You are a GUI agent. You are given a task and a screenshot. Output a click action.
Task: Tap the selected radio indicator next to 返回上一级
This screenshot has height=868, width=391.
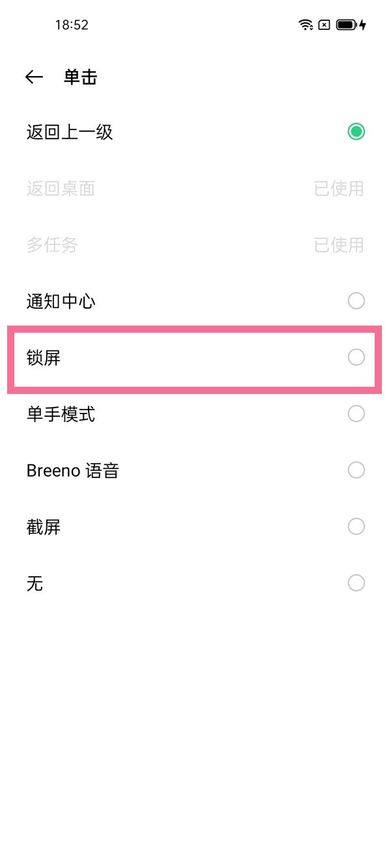tap(356, 132)
